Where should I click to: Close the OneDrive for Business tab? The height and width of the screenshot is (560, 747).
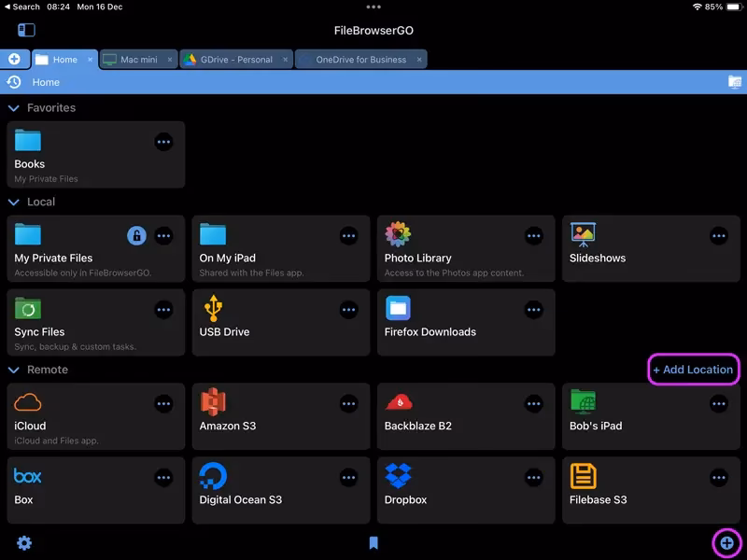click(420, 60)
